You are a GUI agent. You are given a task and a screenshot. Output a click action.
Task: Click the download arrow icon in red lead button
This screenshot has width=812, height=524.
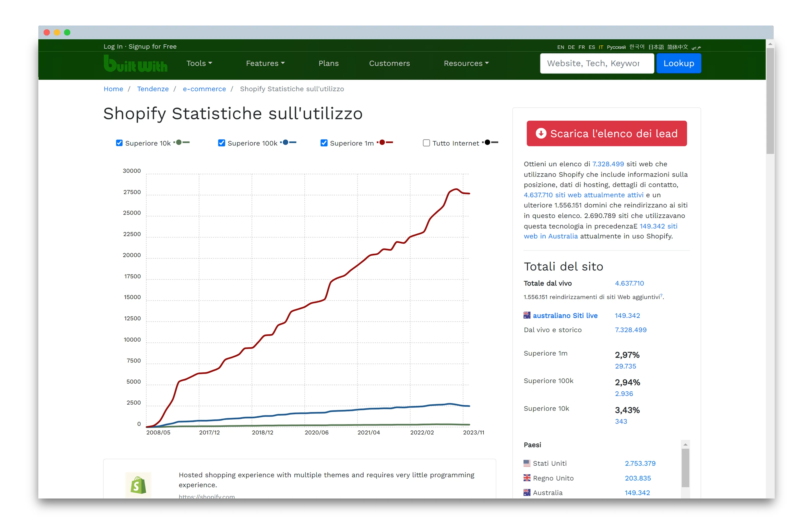(541, 133)
